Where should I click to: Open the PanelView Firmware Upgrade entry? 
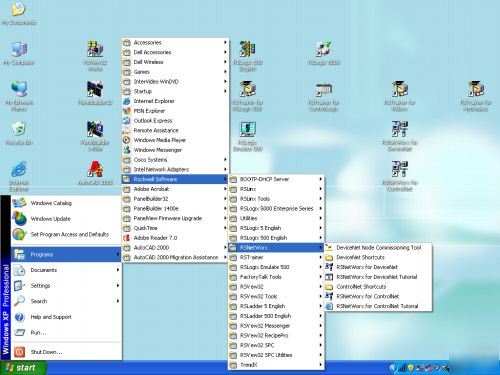pos(175,218)
